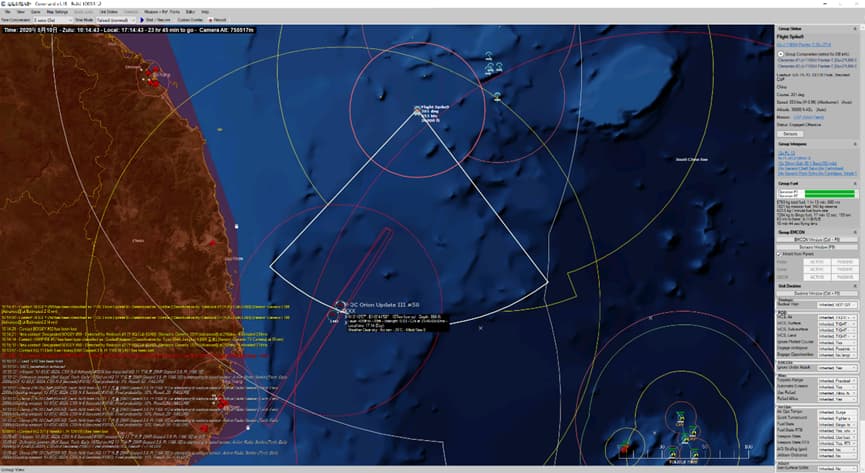Open the Doctrine Window button
The height and width of the screenshot is (473, 865).
(816, 293)
